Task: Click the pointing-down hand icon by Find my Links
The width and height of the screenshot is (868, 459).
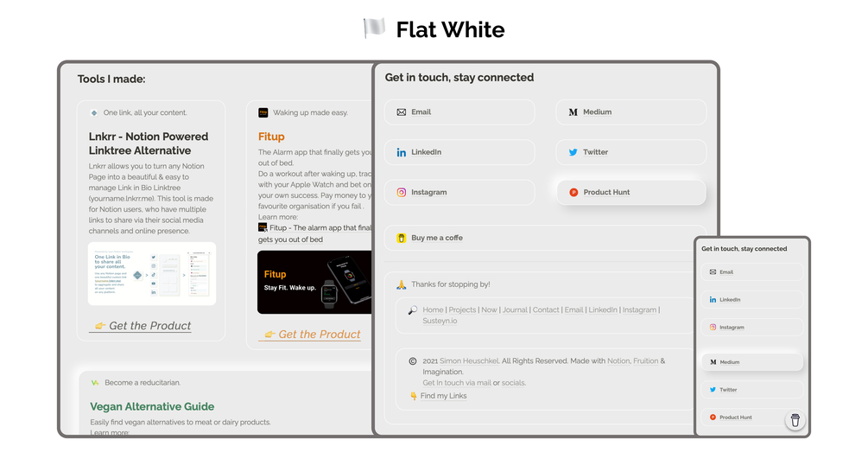Action: coord(414,396)
